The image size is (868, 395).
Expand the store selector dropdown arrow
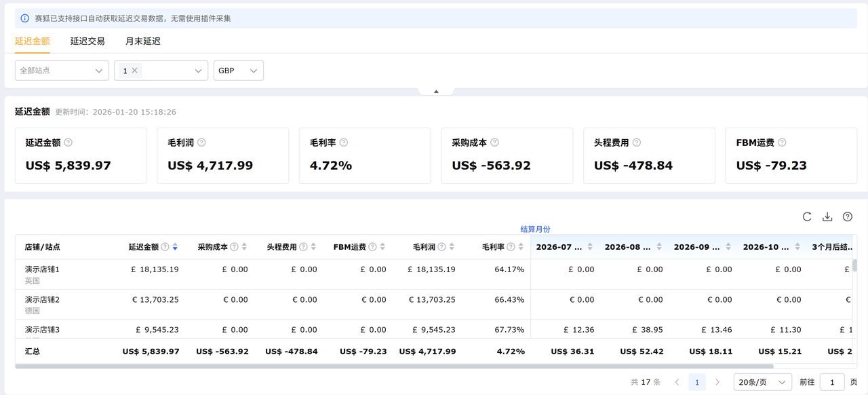point(199,71)
